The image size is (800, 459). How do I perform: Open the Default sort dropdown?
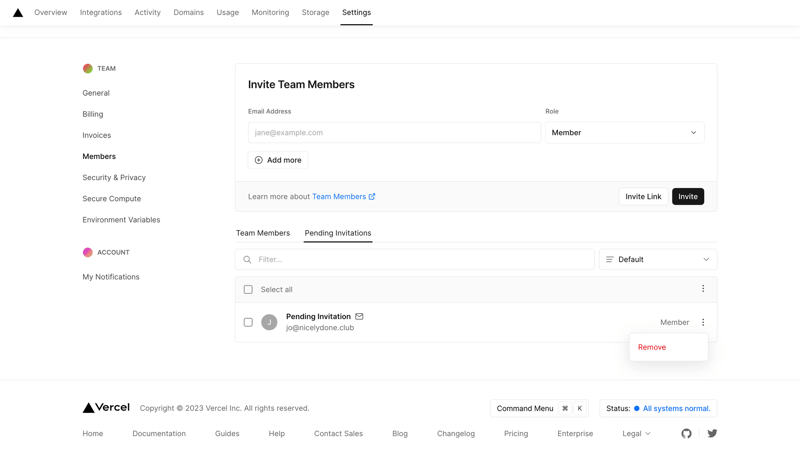658,260
